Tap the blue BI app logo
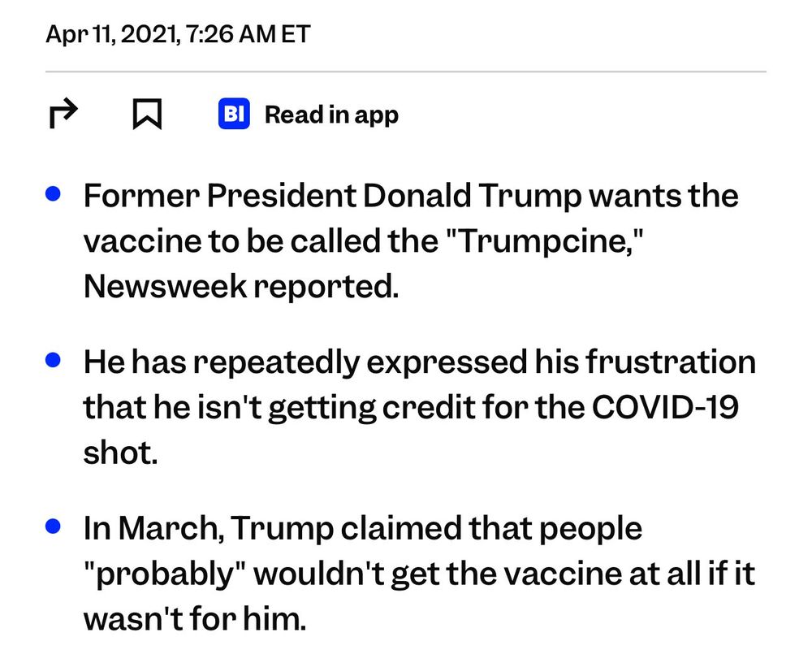Image resolution: width=812 pixels, height=663 pixels. coord(234,114)
